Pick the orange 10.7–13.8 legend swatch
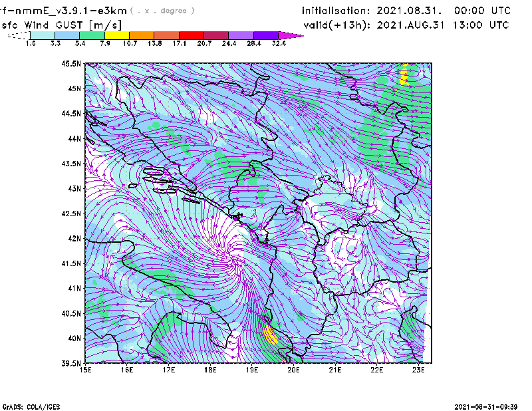532x411 pixels. pos(142,35)
